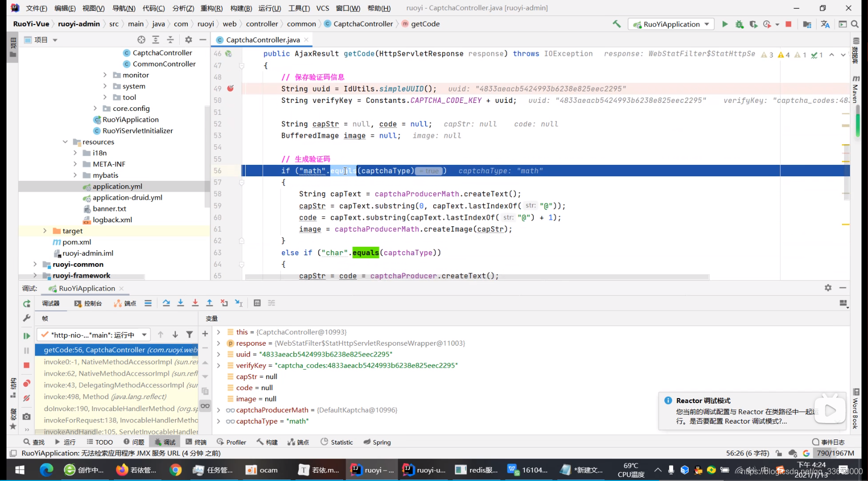Open the VCS menu
Viewport: 868px width, 481px height.
tap(323, 8)
